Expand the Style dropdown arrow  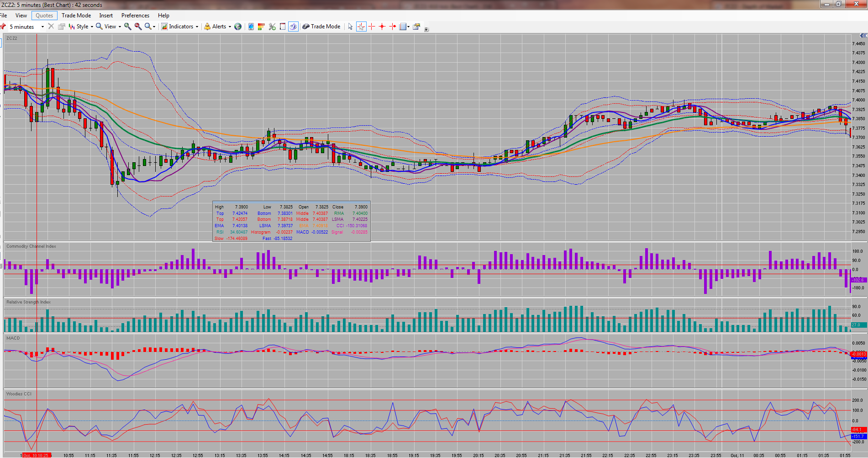point(92,27)
